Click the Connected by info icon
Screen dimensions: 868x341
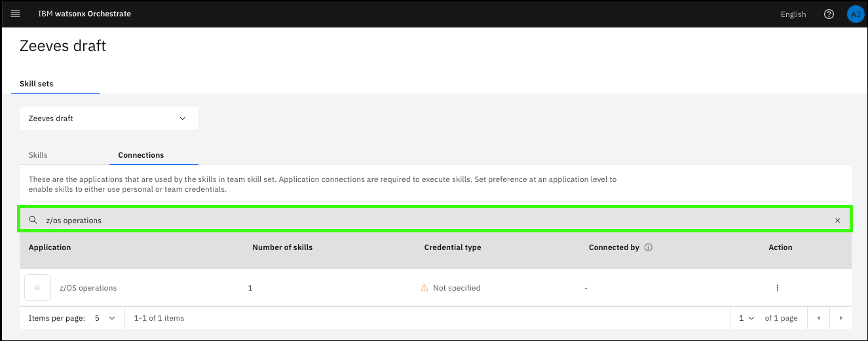[649, 247]
